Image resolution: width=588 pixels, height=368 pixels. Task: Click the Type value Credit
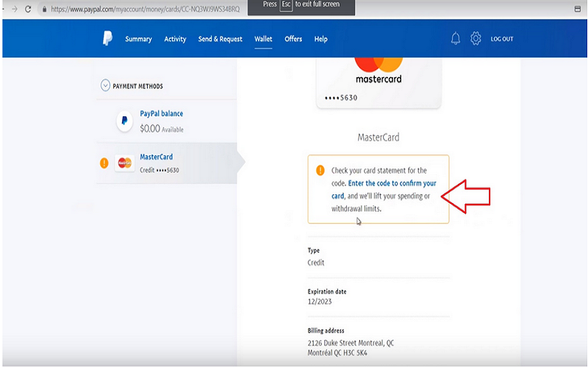[316, 263]
